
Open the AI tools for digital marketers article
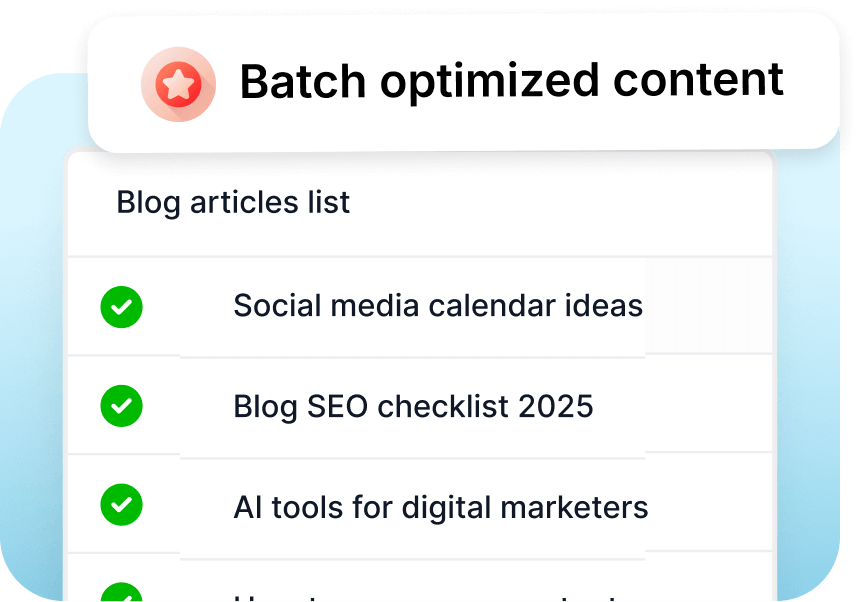click(x=440, y=508)
